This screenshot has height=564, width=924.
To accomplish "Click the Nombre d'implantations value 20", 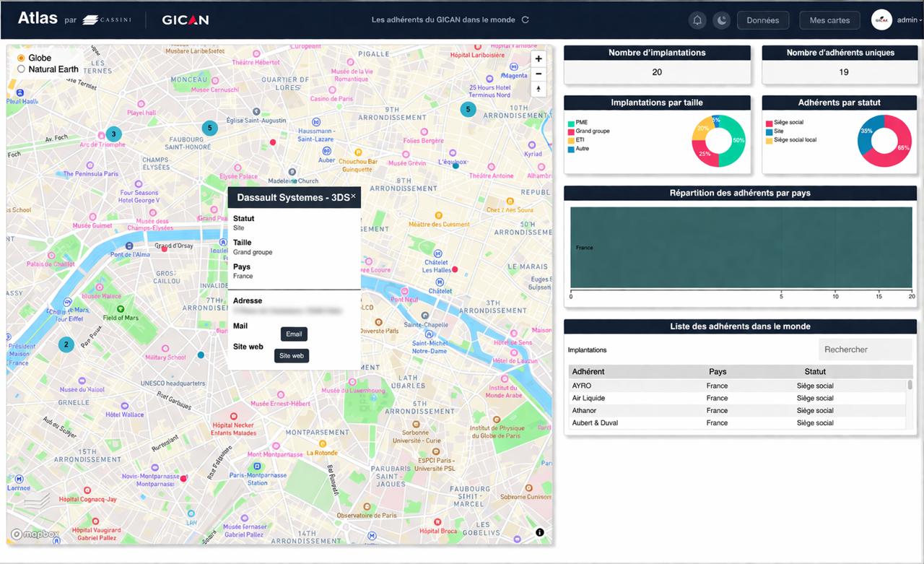I will [657, 72].
